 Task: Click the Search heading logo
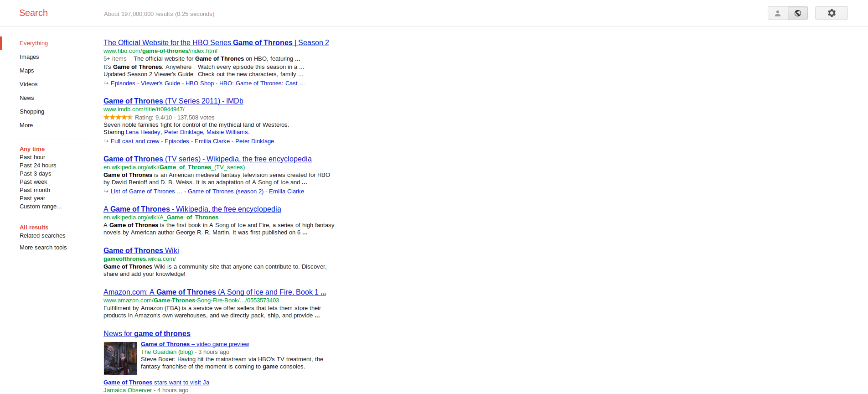33,13
